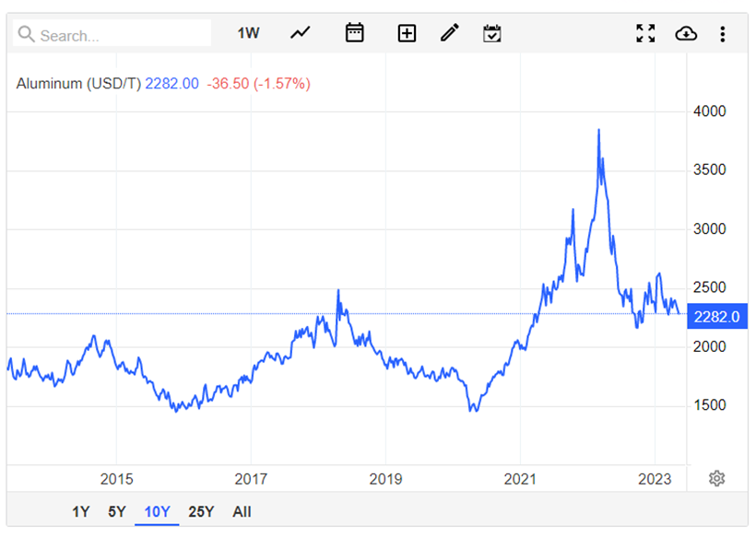Click the Aluminum (USD/T) chart title
756x537 pixels.
pos(78,84)
